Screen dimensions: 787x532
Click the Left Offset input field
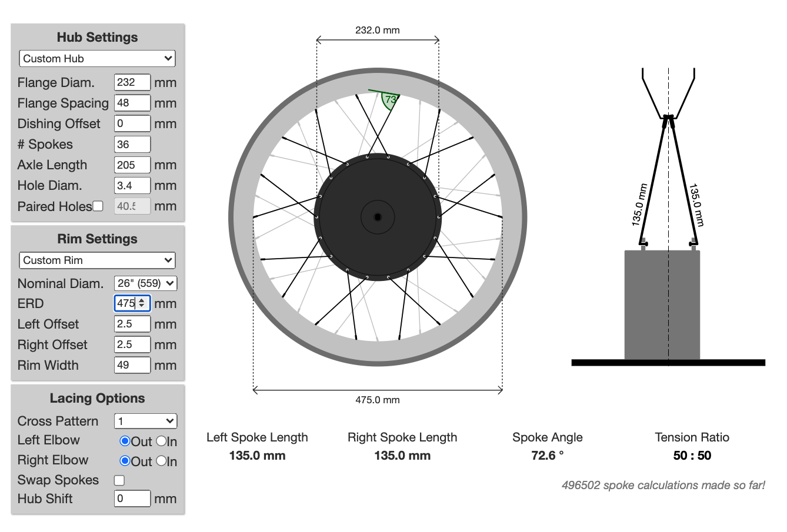click(132, 324)
